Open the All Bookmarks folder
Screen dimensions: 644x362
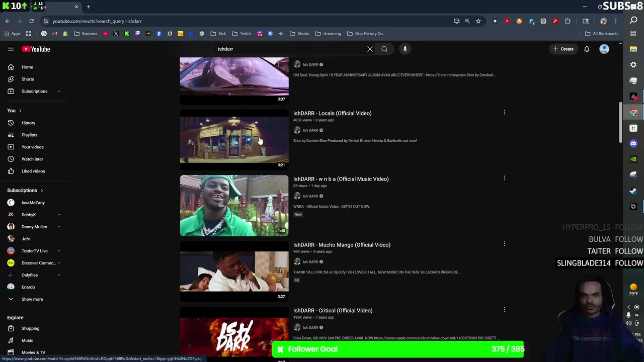[601, 34]
